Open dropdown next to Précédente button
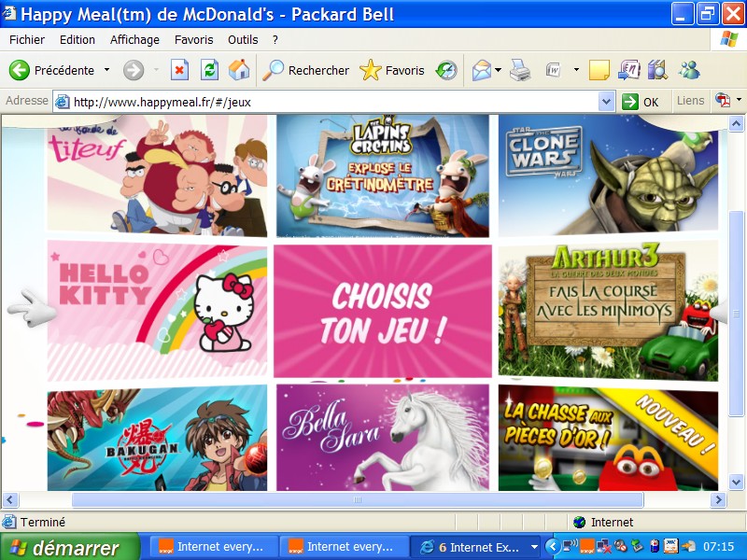Image resolution: width=747 pixels, height=560 pixels. point(106,70)
